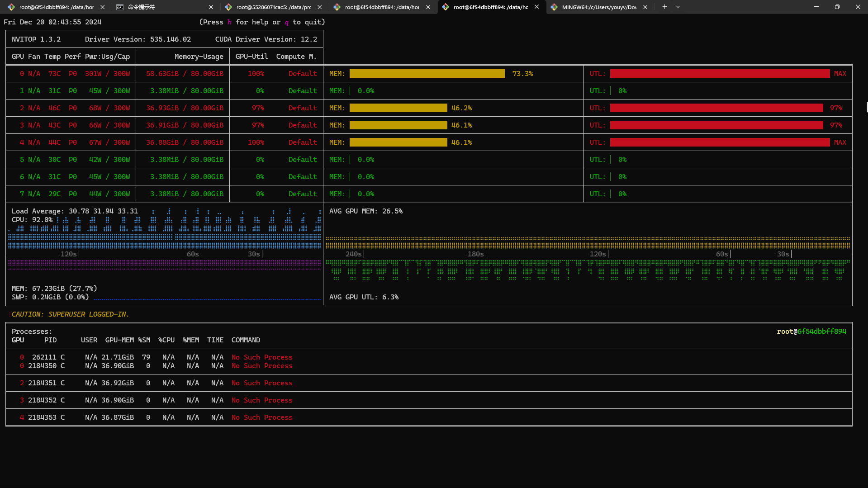The height and width of the screenshot is (488, 868).
Task: Click the CUDA Driver Version: 12.2 text
Action: [266, 39]
